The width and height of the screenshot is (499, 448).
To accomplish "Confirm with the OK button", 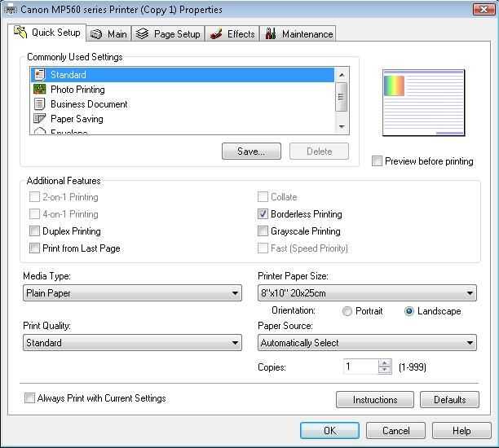I will point(329,431).
